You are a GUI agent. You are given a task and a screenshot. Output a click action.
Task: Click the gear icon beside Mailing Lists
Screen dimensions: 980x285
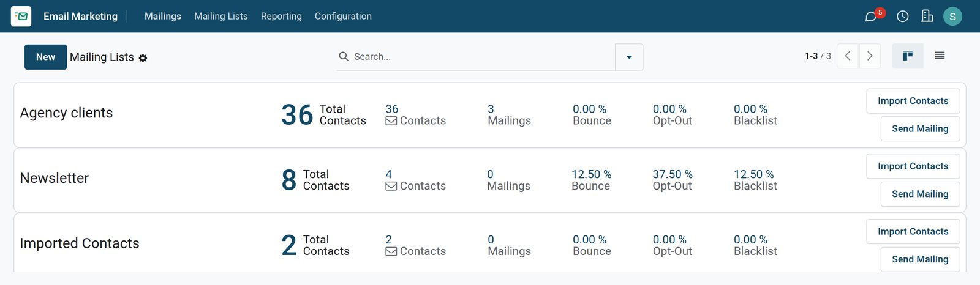(143, 58)
